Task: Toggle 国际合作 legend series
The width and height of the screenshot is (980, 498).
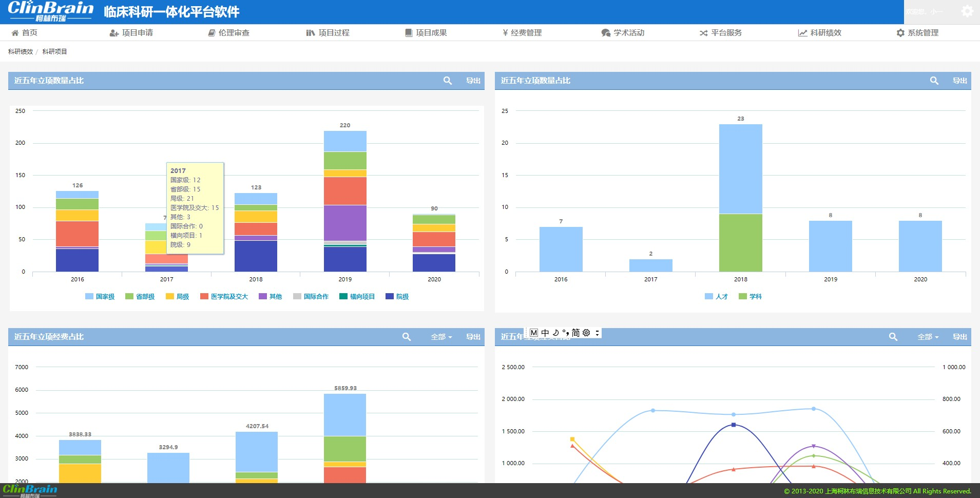Action: coord(311,296)
